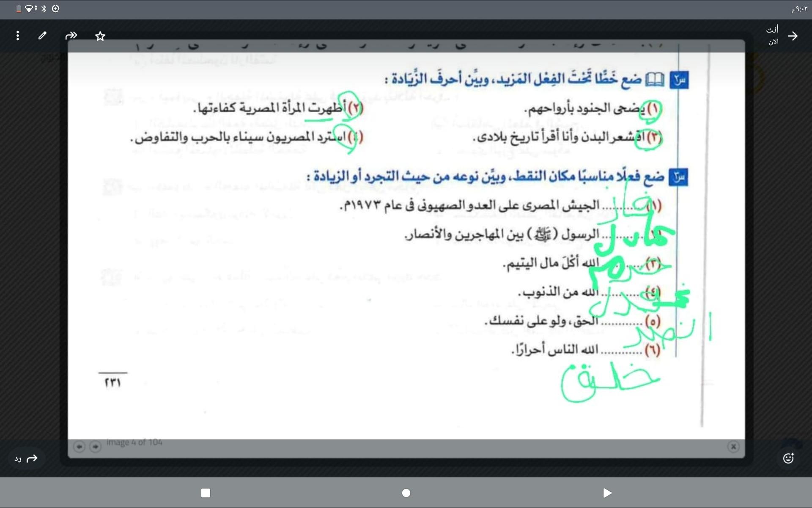This screenshot has height=508, width=812.
Task: Tap the pencil edit icon
Action: [x=42, y=36]
